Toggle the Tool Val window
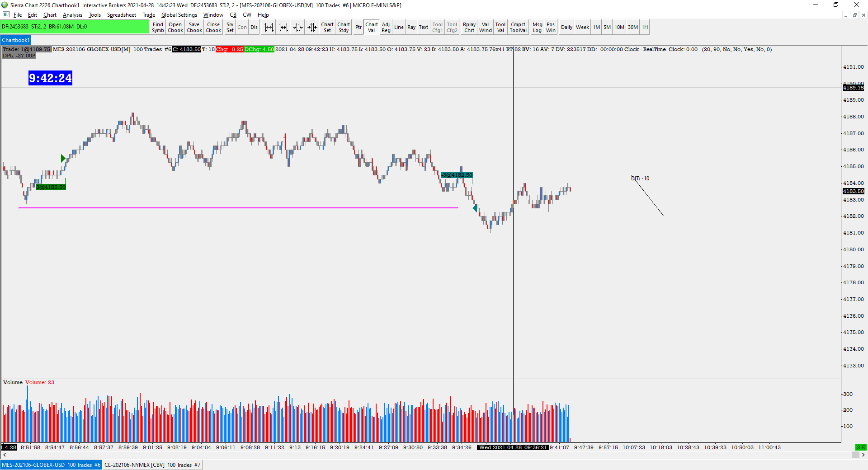This screenshot has width=868, height=470. pyautogui.click(x=500, y=27)
